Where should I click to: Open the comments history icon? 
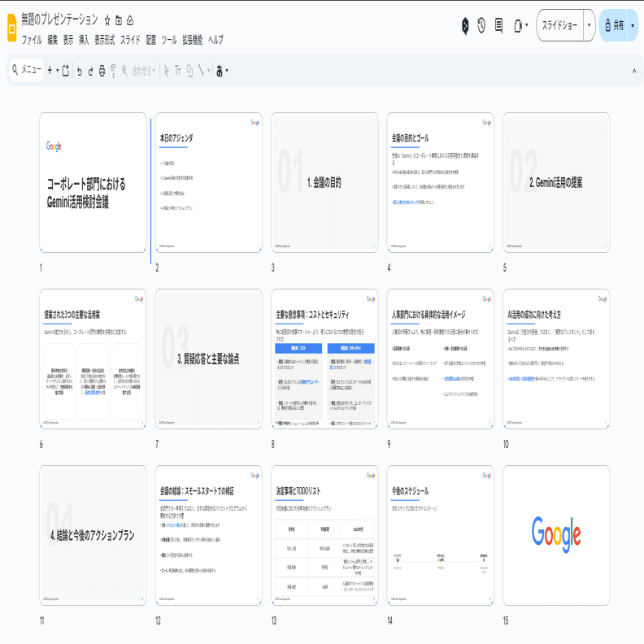coord(498,25)
